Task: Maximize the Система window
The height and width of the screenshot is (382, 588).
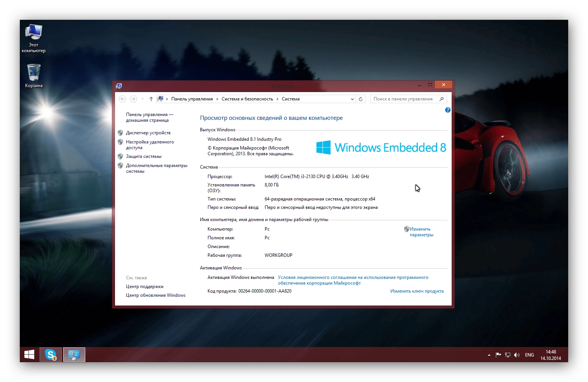Action: tap(430, 85)
